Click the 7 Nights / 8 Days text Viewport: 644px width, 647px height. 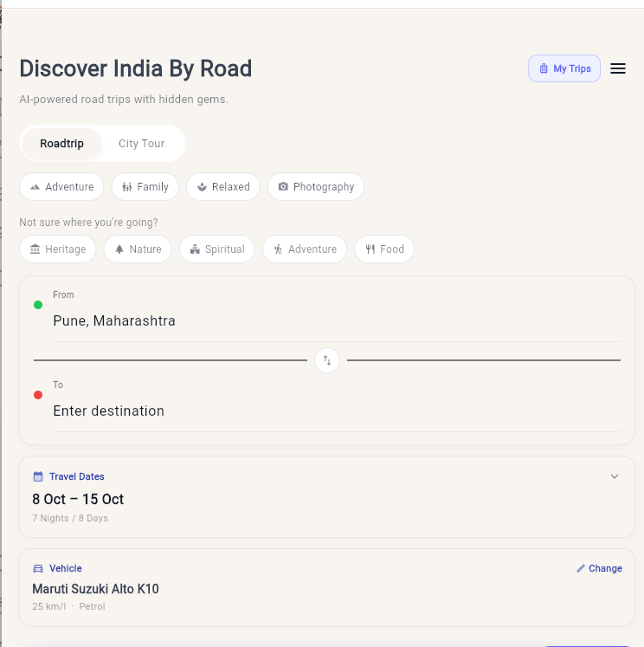point(70,518)
